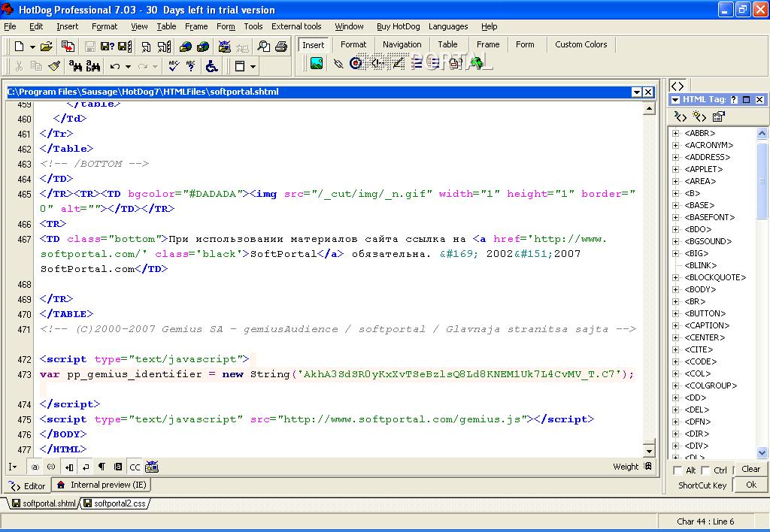770x532 pixels.
Task: Click the tag chooser icon in editor bar
Action: 152,467
